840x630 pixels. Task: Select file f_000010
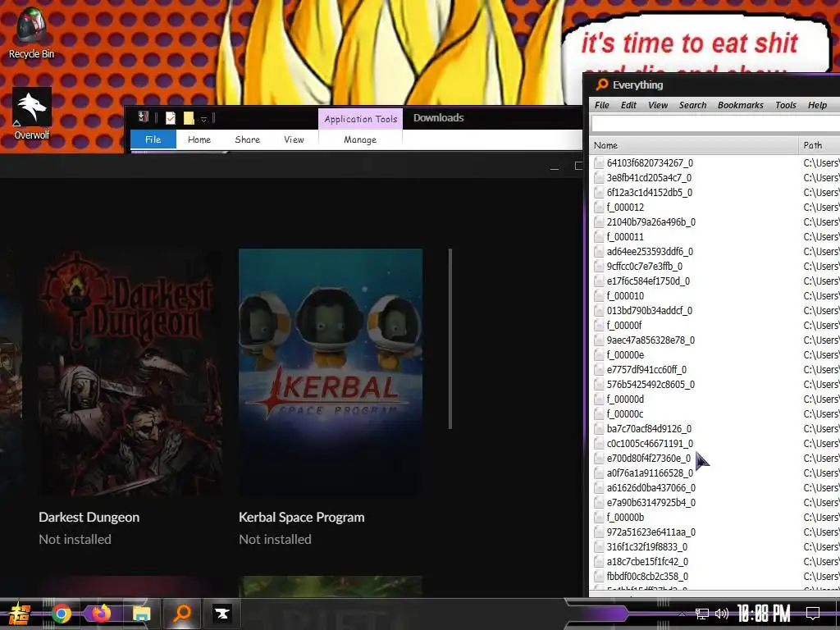click(x=625, y=295)
